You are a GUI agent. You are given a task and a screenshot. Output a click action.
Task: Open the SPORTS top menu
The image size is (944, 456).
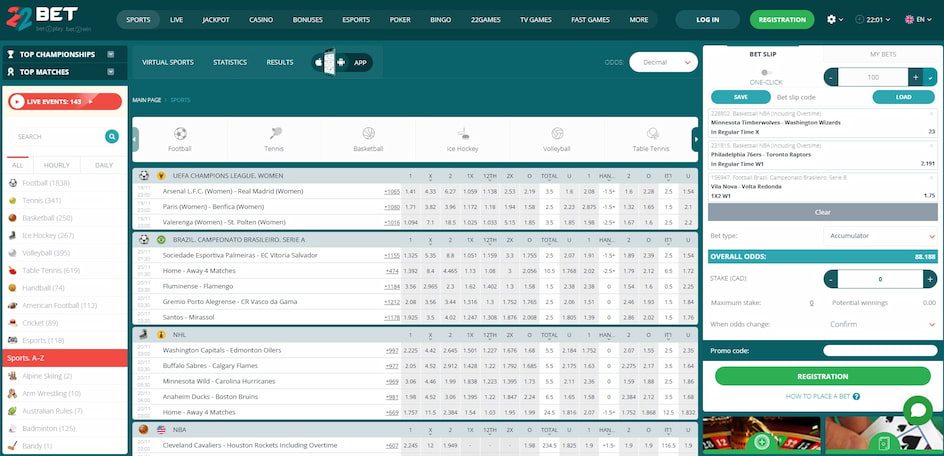(x=138, y=19)
